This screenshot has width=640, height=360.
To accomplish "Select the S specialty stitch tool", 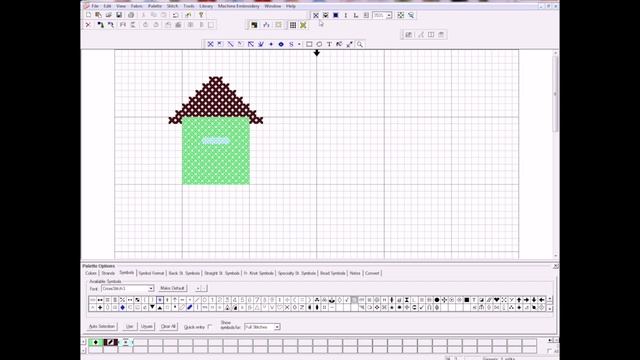I will click(291, 44).
